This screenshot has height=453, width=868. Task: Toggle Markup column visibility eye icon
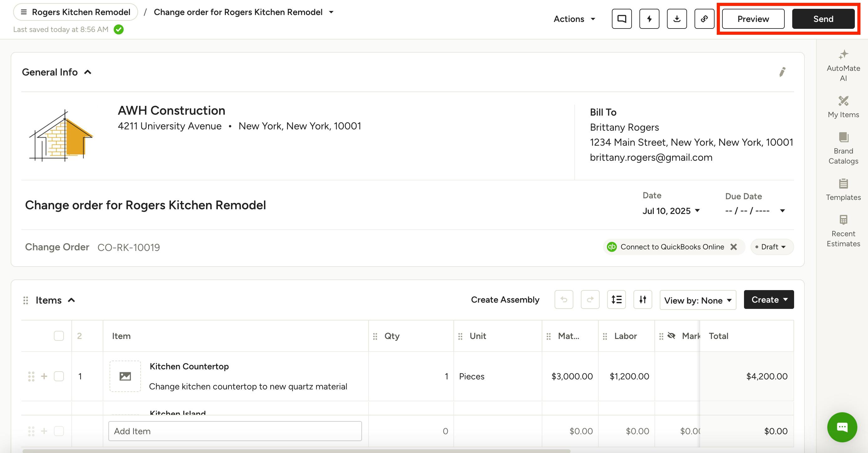click(x=671, y=336)
